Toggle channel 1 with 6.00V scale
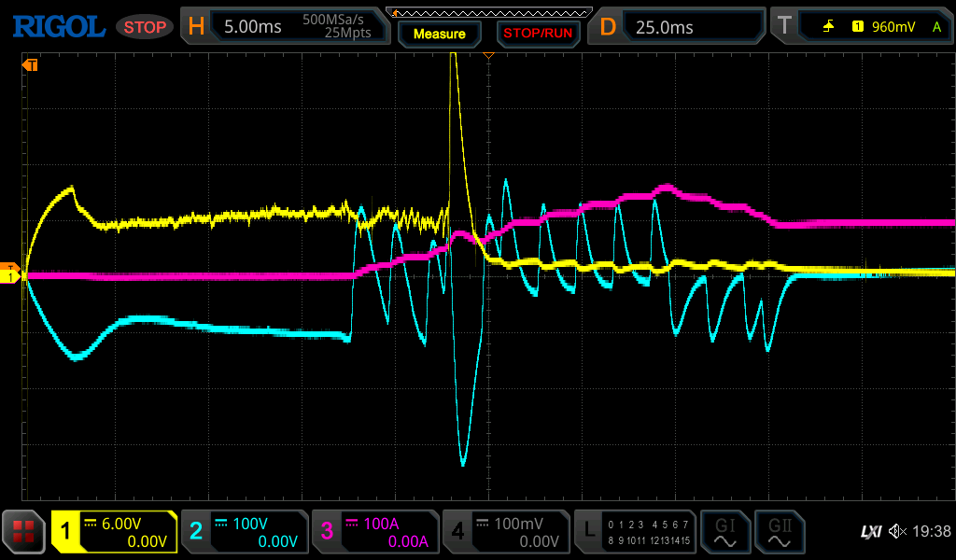The height and width of the screenshot is (560, 956). point(114,532)
